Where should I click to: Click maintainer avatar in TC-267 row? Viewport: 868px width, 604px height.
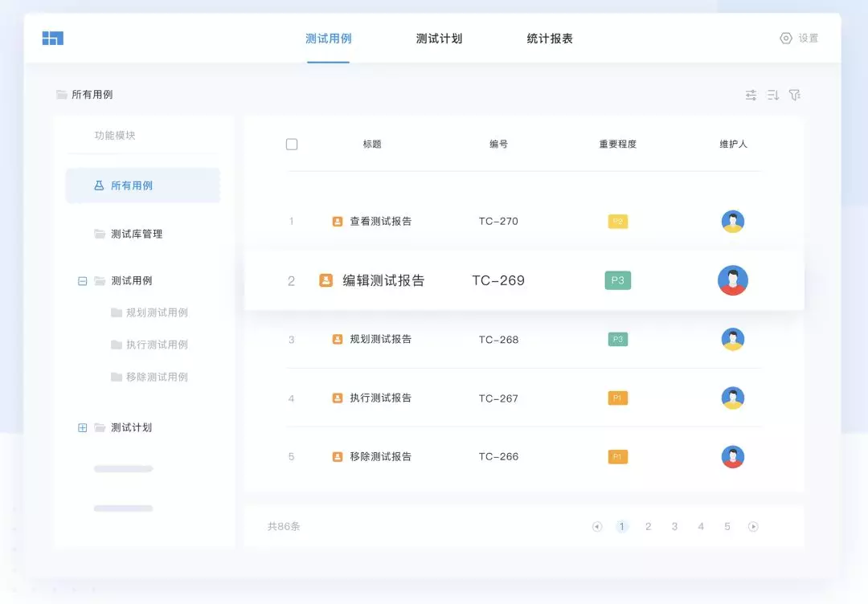[x=732, y=398]
